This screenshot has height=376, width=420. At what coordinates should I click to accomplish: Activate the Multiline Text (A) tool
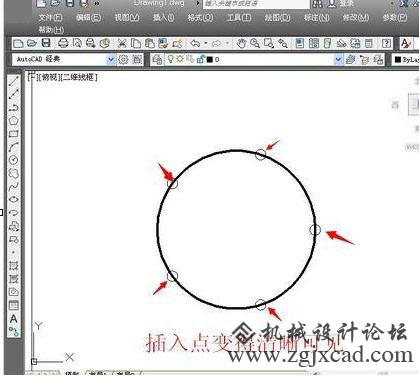point(13,319)
